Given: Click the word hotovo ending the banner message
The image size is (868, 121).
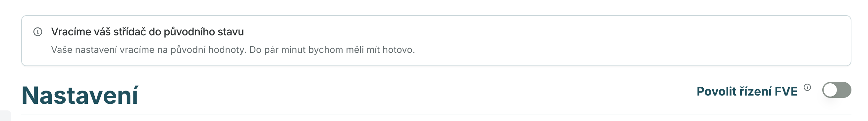Looking at the screenshot, I should point(398,50).
